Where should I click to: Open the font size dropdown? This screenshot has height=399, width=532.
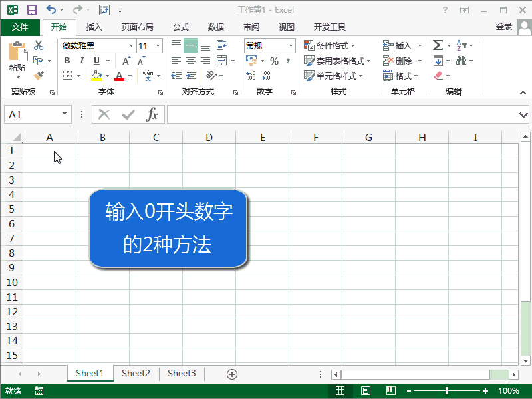(156, 45)
